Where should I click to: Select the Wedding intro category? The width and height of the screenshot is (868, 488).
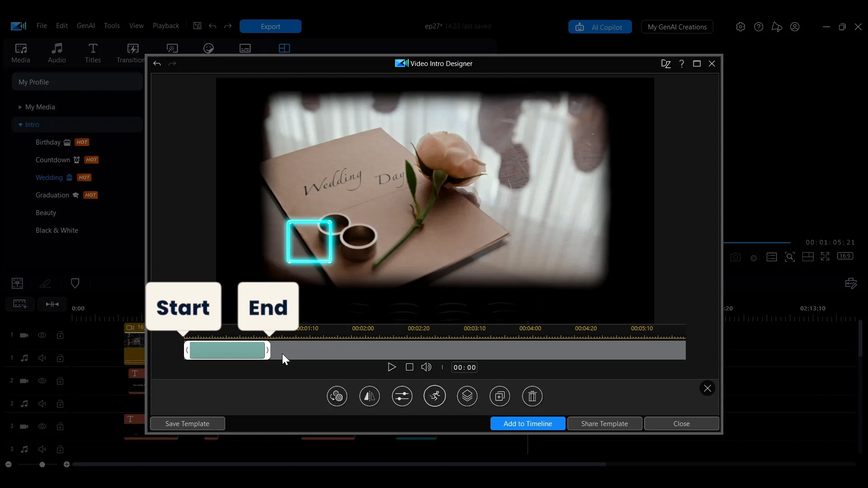49,178
